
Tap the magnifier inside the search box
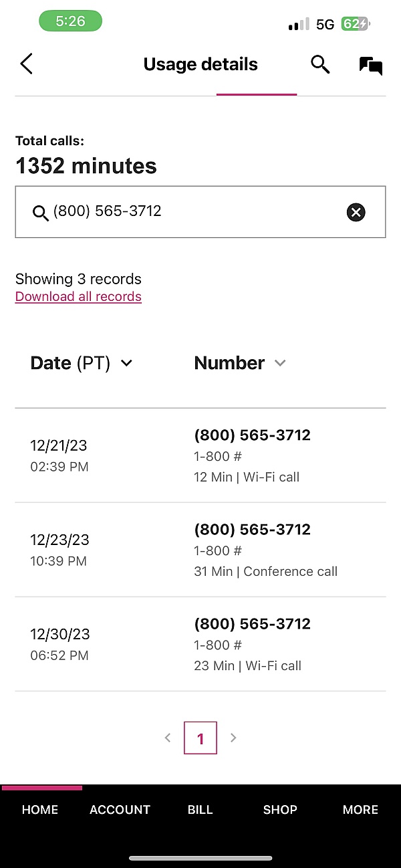(x=41, y=213)
